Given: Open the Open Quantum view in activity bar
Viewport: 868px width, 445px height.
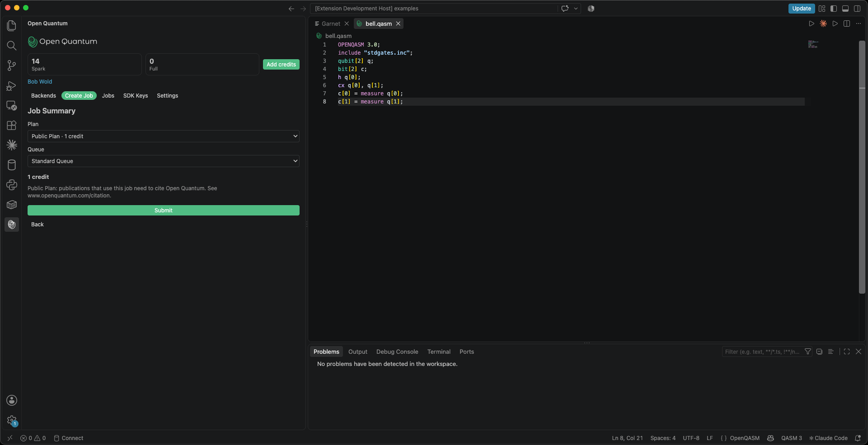Looking at the screenshot, I should (x=11, y=225).
